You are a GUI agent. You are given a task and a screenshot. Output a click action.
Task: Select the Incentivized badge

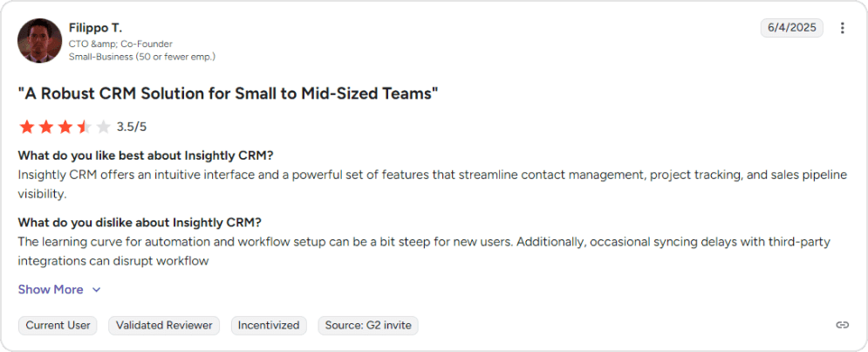click(x=269, y=325)
